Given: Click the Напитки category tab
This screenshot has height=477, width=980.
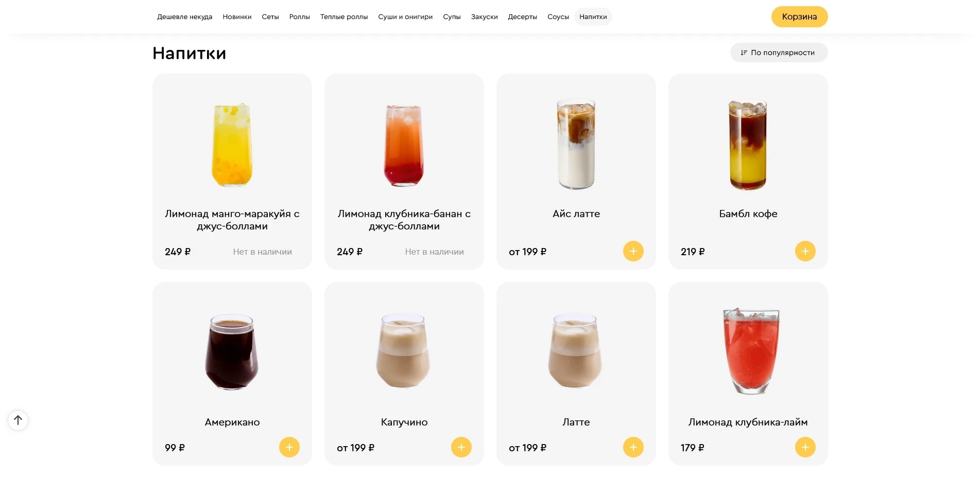Looking at the screenshot, I should click(x=593, y=17).
